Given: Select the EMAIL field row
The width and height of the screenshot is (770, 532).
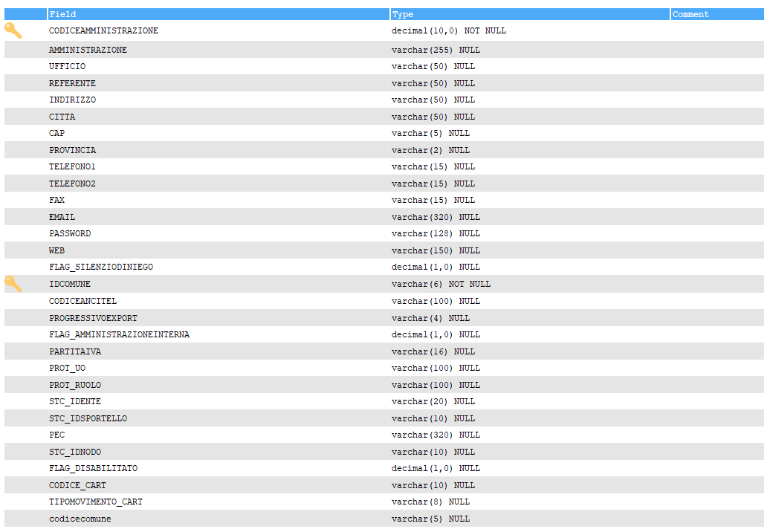Looking at the screenshot, I should pyautogui.click(x=62, y=217).
